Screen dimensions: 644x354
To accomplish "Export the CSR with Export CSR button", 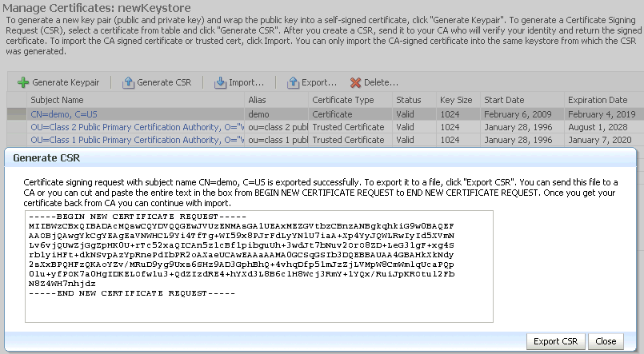I will tap(556, 341).
